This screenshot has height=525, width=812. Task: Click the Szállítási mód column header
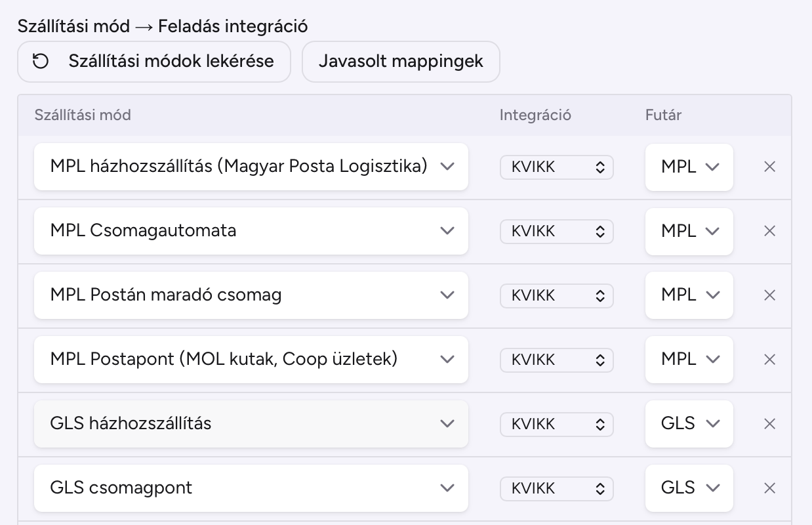point(83,115)
